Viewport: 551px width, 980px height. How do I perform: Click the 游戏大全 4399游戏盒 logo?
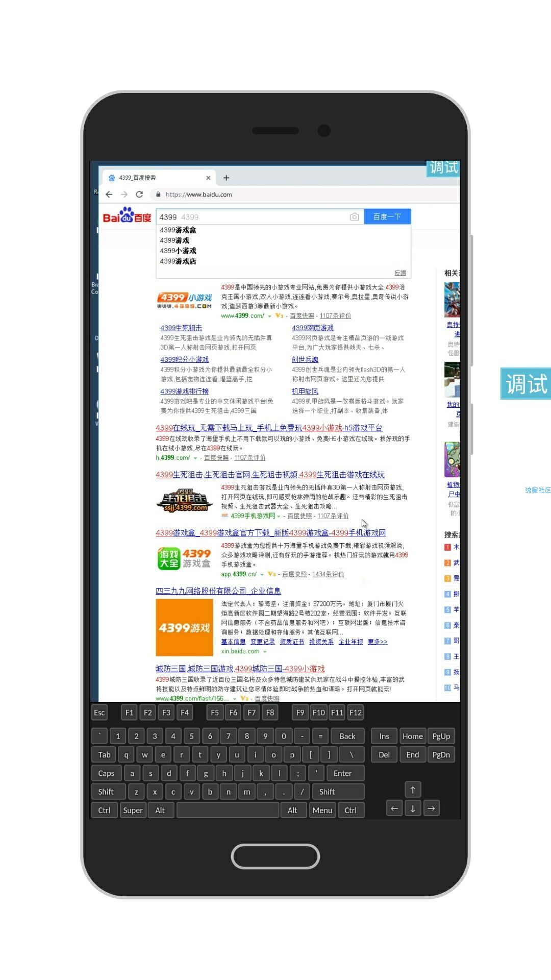(x=185, y=558)
